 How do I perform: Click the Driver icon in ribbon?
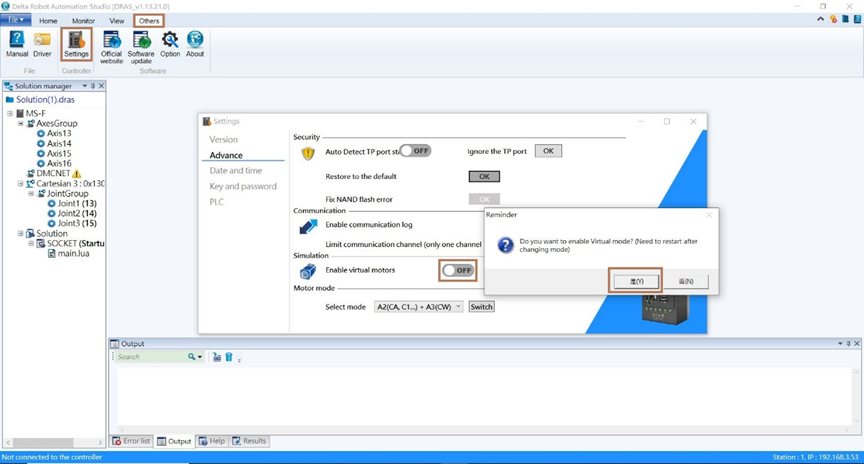click(42, 43)
